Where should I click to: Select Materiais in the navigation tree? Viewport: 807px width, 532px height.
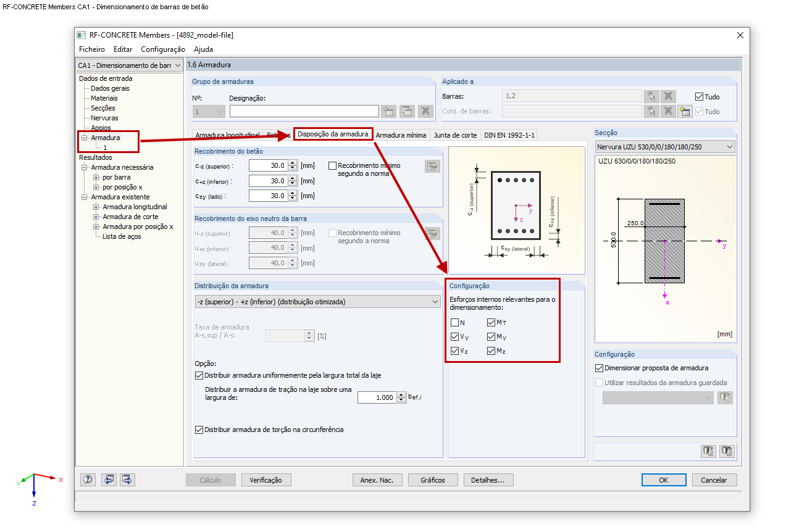pos(104,98)
